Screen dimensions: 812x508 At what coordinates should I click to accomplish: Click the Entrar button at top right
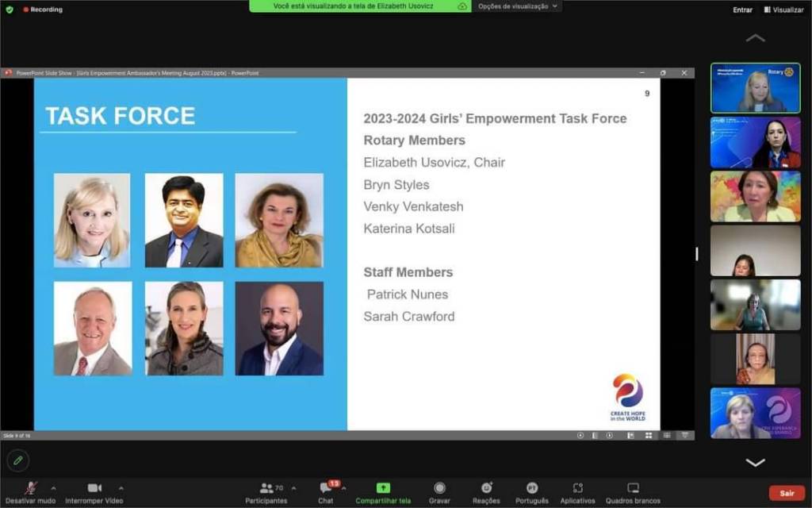coord(742,10)
